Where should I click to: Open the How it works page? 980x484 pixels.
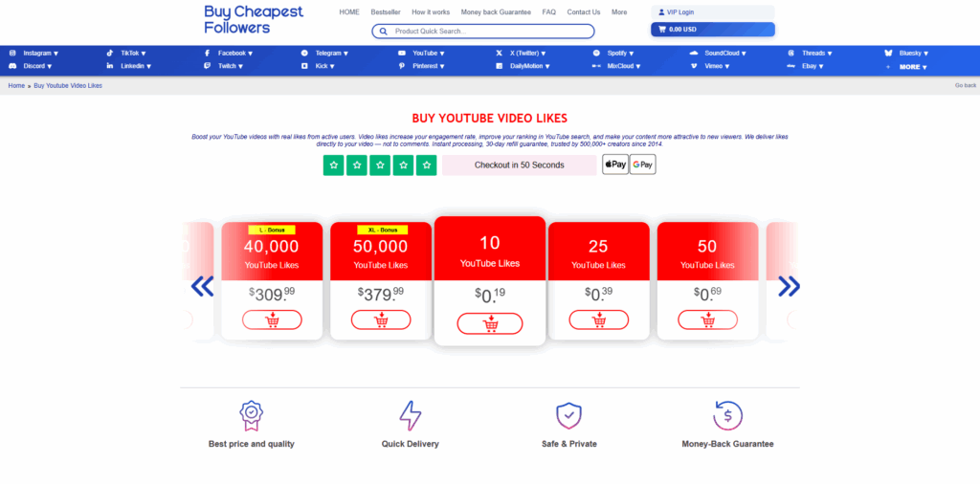[431, 11]
